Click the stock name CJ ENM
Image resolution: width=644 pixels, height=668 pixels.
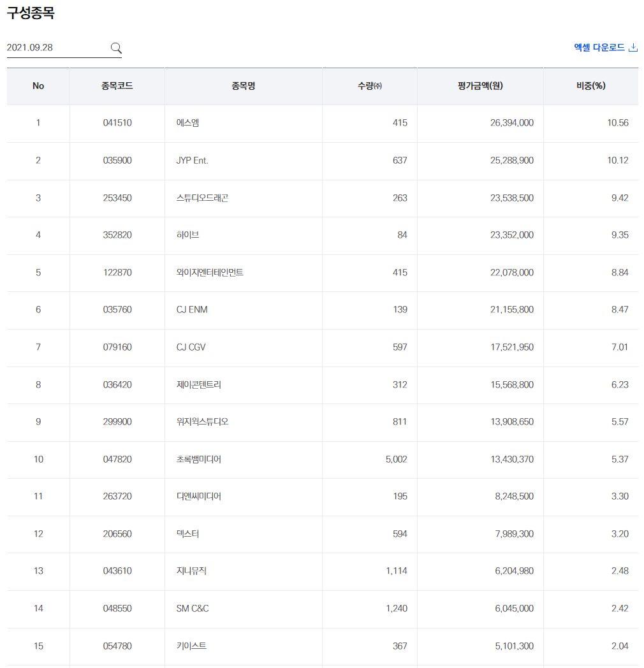point(192,310)
